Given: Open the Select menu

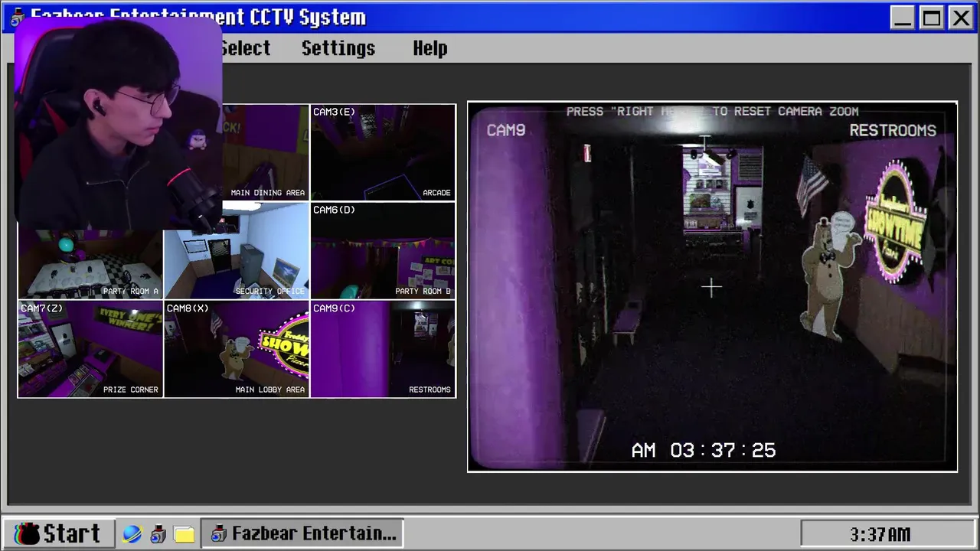Looking at the screenshot, I should [245, 48].
